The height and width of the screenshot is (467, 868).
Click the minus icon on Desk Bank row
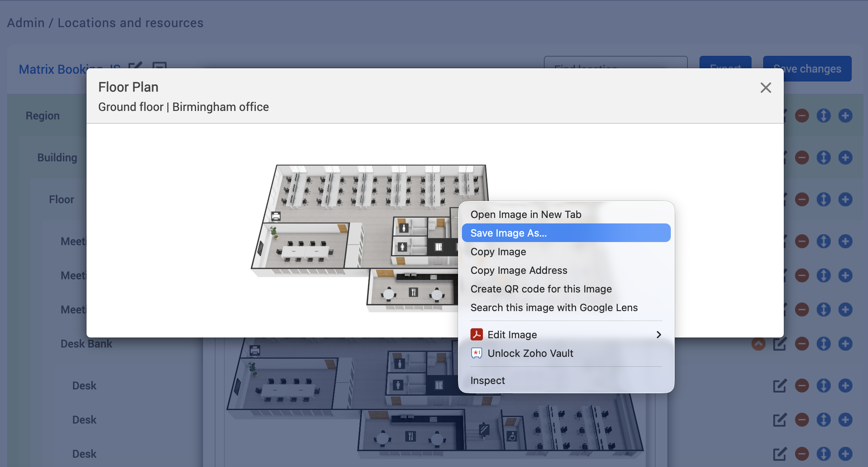(802, 344)
